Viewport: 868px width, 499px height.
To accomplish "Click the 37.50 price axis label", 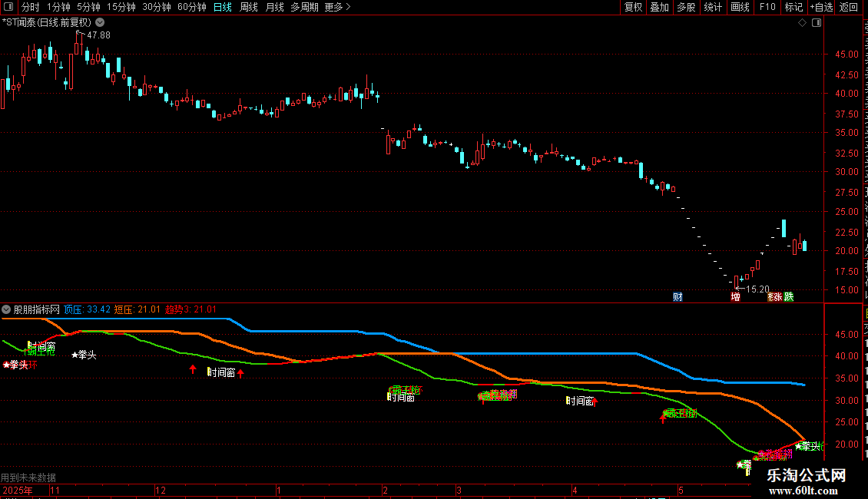I will point(847,114).
